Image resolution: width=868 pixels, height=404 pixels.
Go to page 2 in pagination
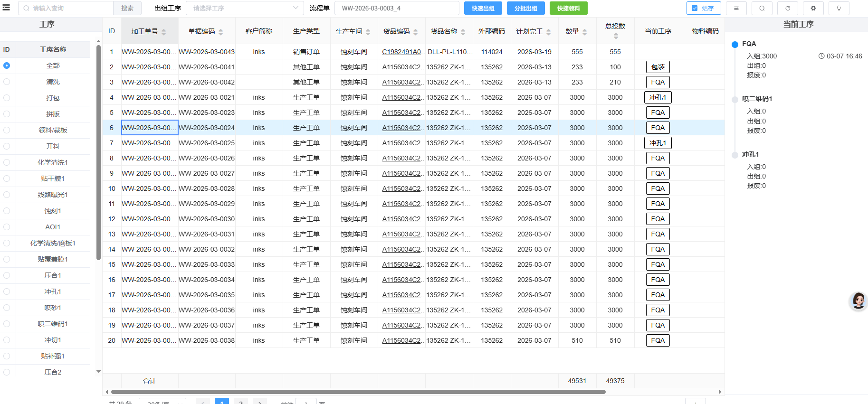tap(241, 402)
